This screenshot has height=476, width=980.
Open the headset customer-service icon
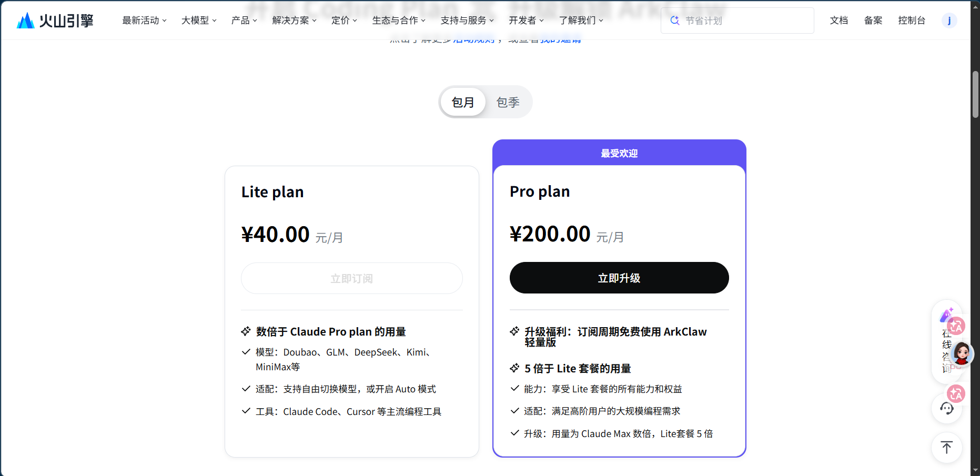946,408
